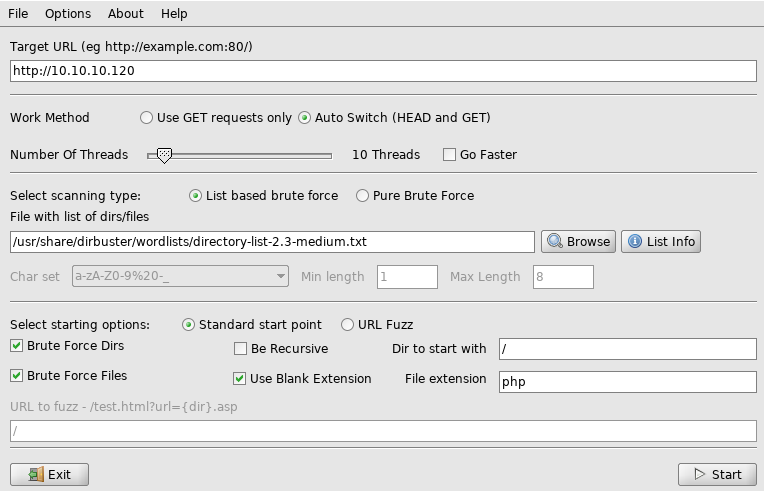Viewport: 764px width, 491px height.
Task: Click the Dir to start with field
Action: [628, 349]
